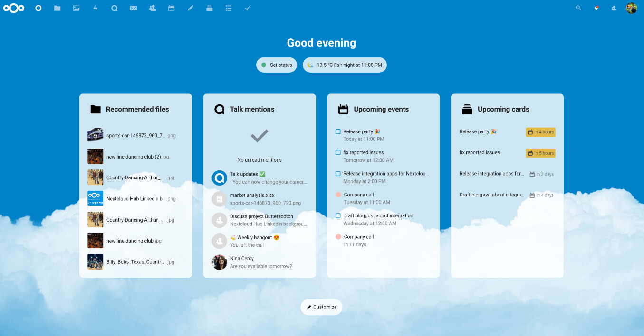Open the user avatar menu
This screenshot has width=644, height=336.
coord(631,8)
